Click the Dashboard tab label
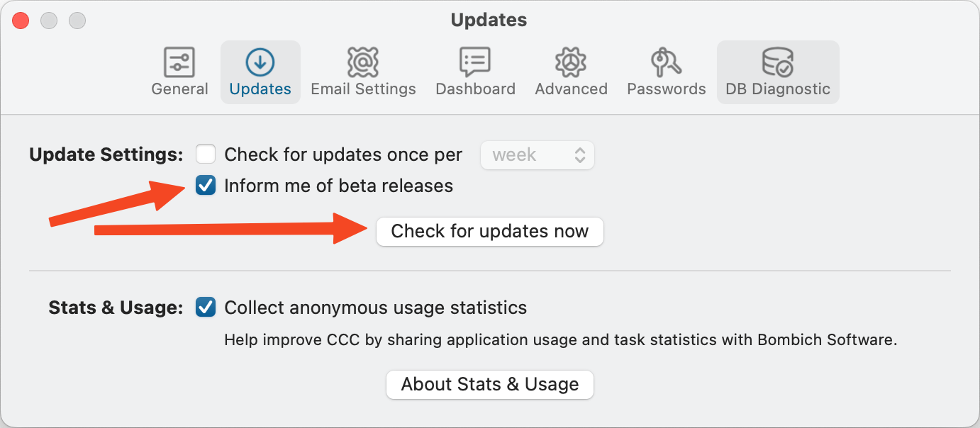This screenshot has width=980, height=428. pos(475,89)
